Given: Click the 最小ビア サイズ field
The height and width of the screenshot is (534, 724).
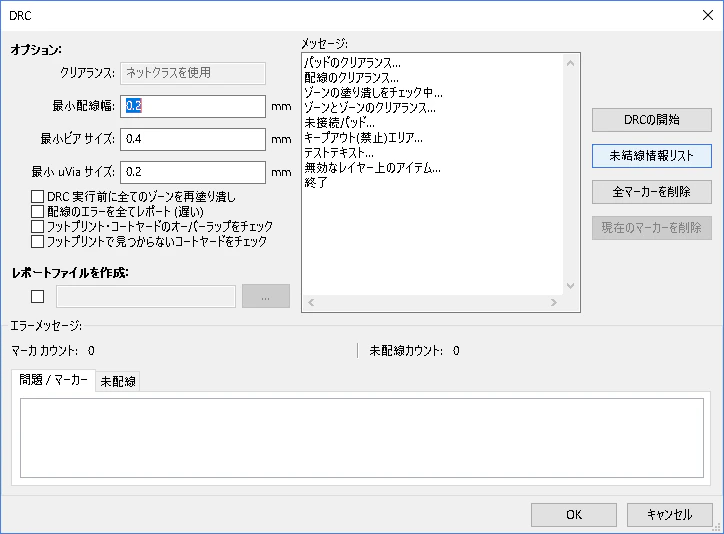Looking at the screenshot, I should 193,139.
